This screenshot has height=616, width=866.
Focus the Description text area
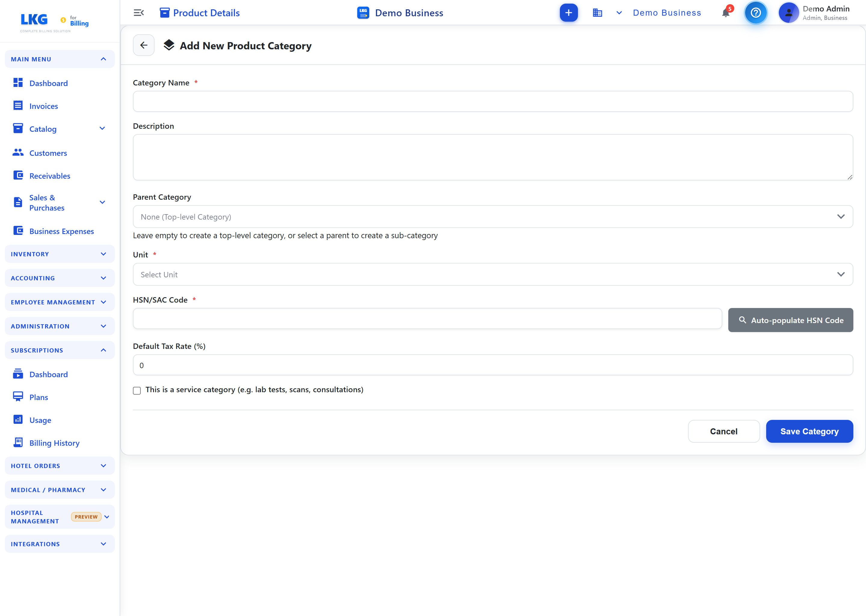pyautogui.click(x=493, y=157)
